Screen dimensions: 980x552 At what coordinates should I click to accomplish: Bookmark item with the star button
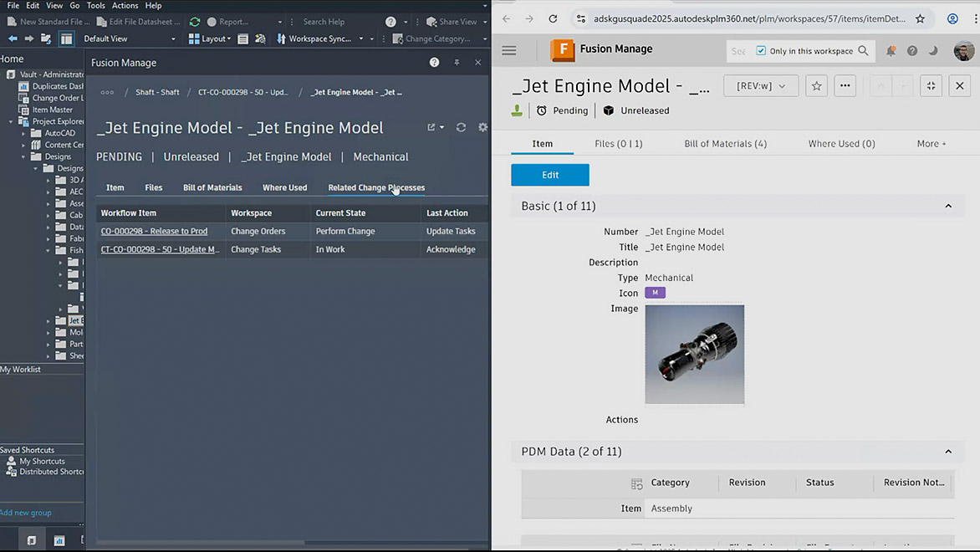click(x=816, y=86)
